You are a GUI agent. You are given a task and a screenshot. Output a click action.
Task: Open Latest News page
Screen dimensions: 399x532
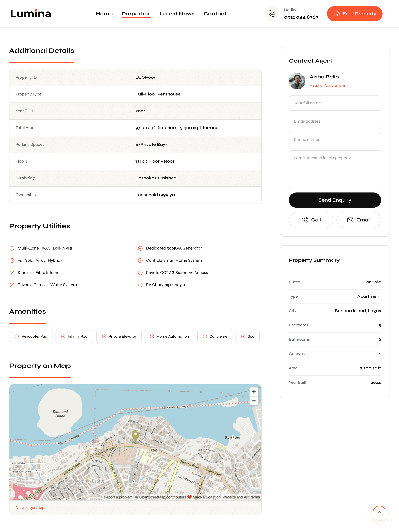[177, 14]
